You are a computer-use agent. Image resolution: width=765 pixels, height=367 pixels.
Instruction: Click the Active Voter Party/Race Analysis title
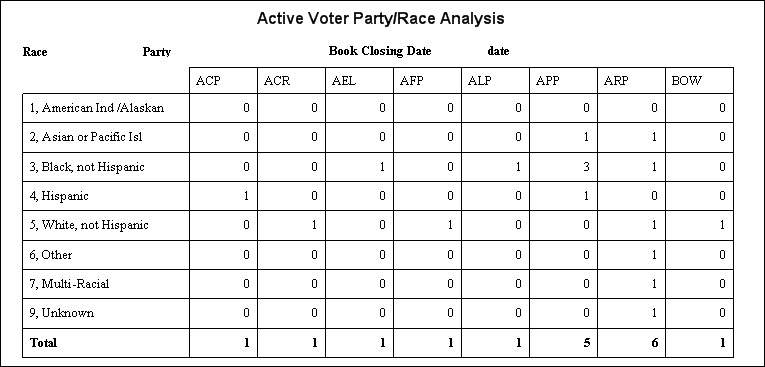pos(381,19)
